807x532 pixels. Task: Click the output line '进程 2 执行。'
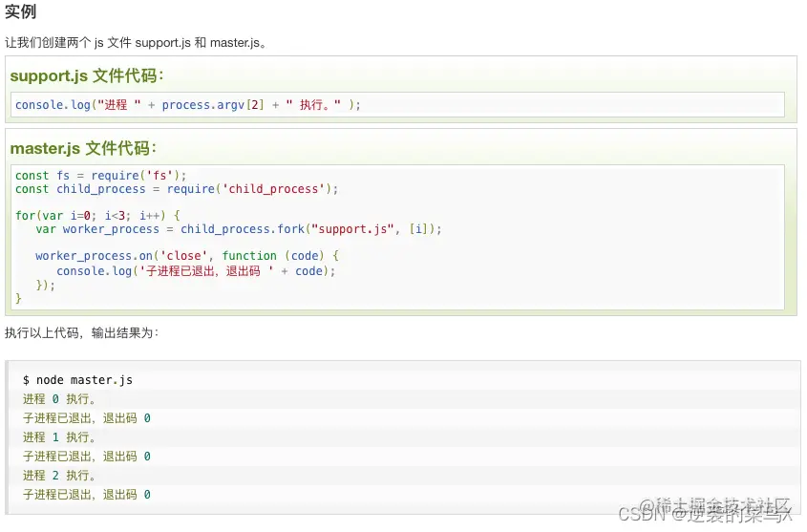[x=59, y=476]
